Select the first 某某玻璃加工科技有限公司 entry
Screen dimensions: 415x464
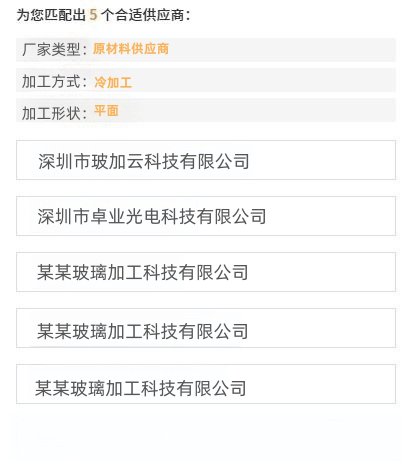pos(206,272)
